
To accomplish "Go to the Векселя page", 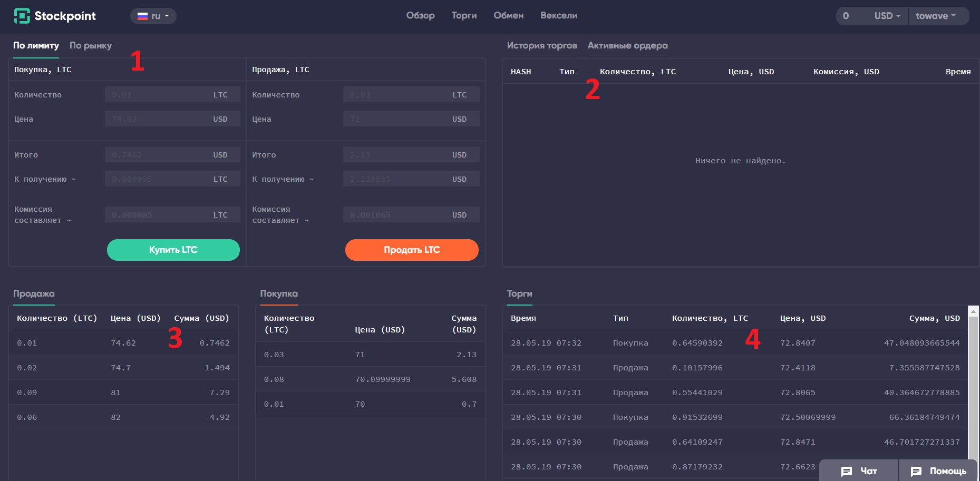I will pyautogui.click(x=559, y=15).
